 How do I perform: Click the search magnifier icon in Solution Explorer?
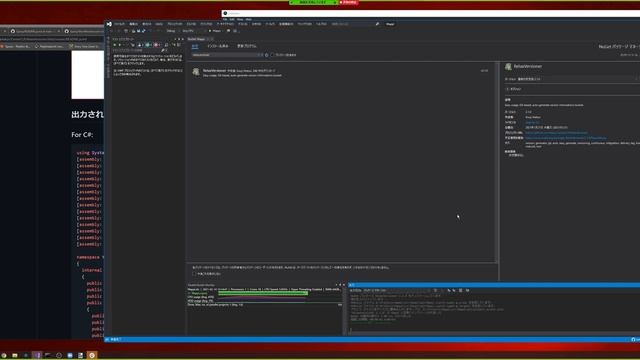point(163,50)
